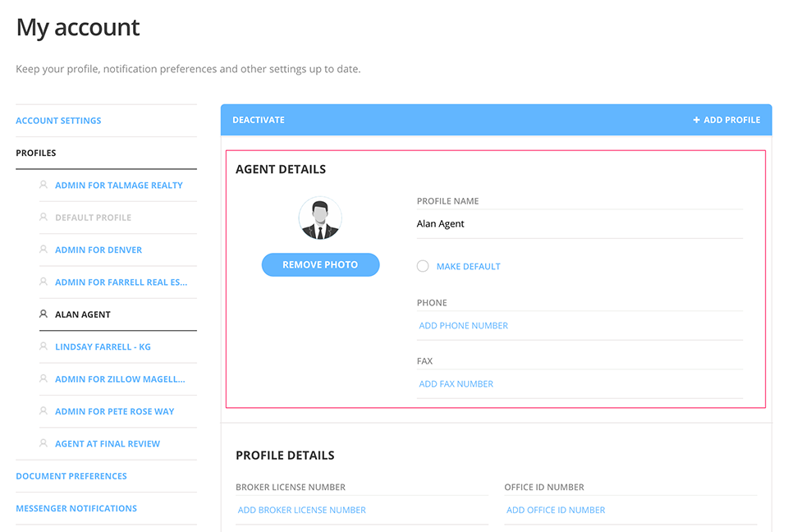Click person icon beside Agent at Final Review
This screenshot has height=532, width=788.
coord(44,443)
